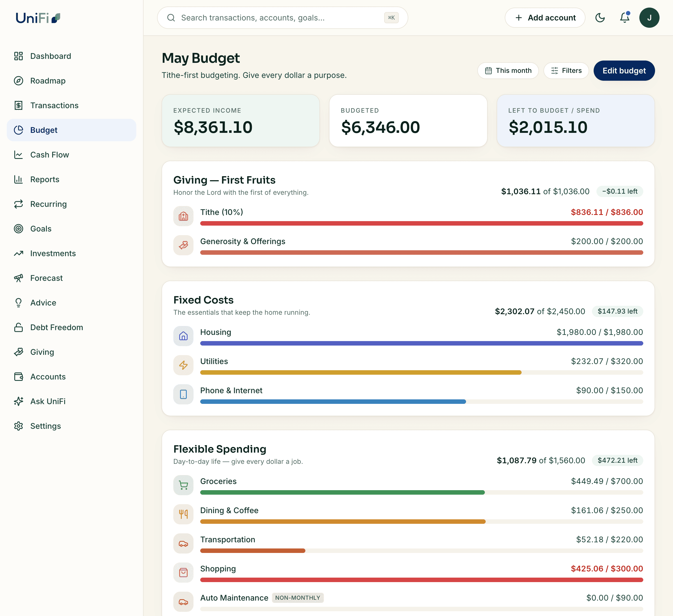The width and height of the screenshot is (673, 616).
Task: Click the Fixed Costs heading
Action: tap(203, 300)
